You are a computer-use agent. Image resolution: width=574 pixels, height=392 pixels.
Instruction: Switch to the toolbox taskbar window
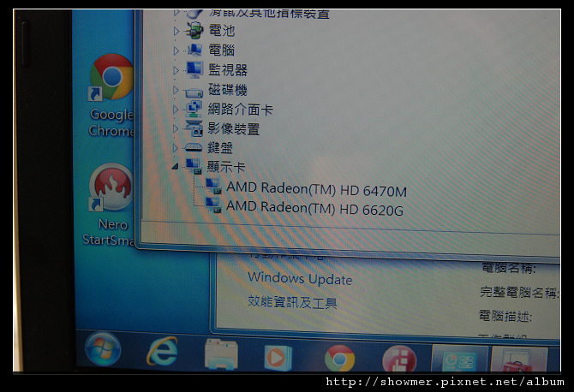(x=519, y=359)
